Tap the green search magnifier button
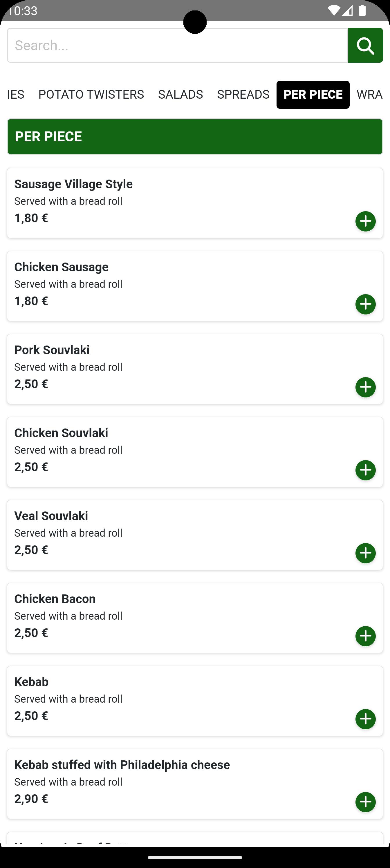 click(x=365, y=45)
